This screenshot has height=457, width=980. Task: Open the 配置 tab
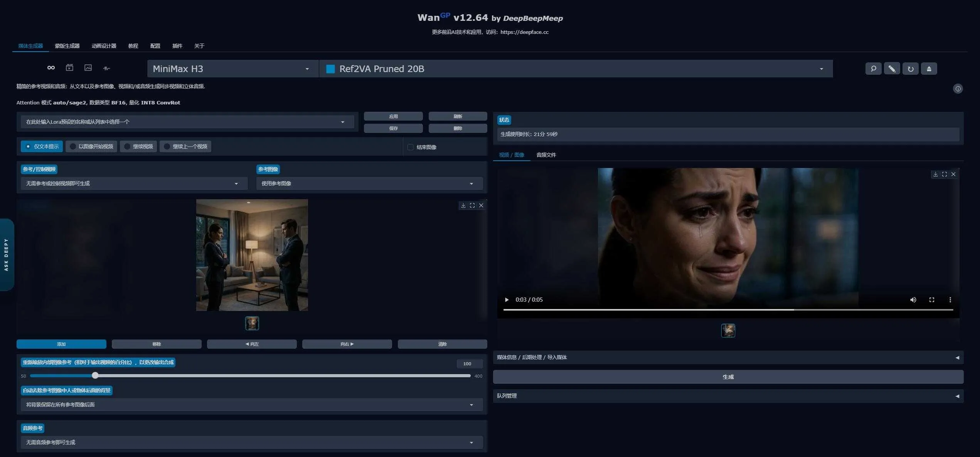pyautogui.click(x=155, y=46)
